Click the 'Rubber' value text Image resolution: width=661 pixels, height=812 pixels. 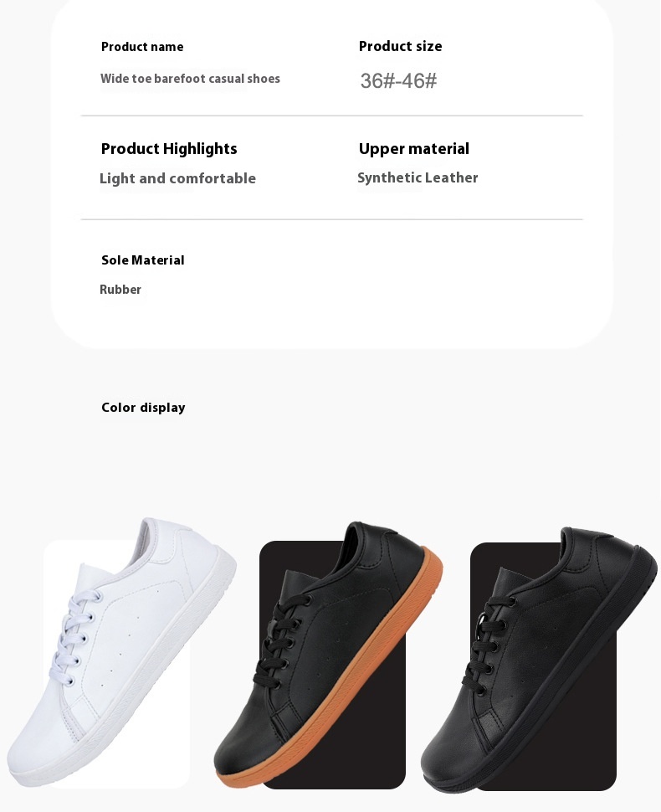point(120,290)
